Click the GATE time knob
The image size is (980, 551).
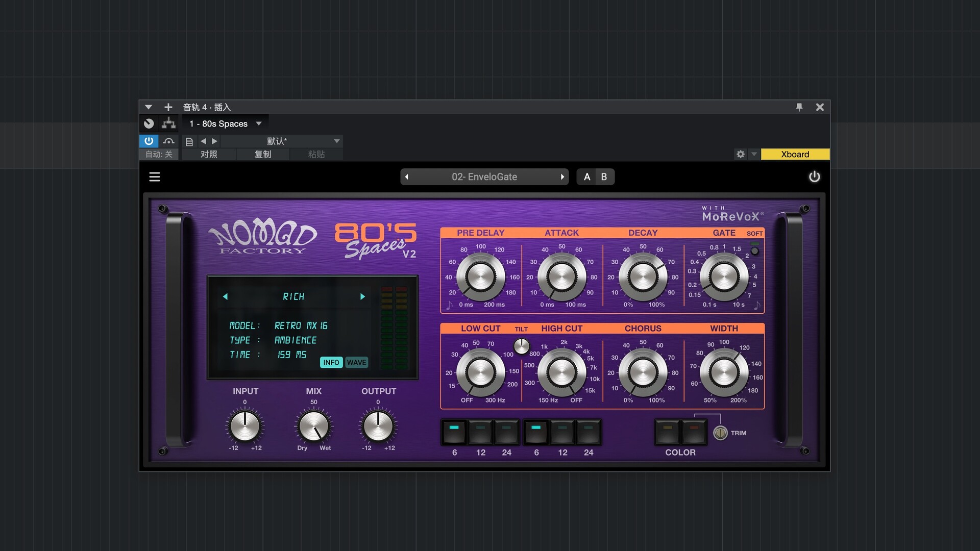(x=724, y=277)
